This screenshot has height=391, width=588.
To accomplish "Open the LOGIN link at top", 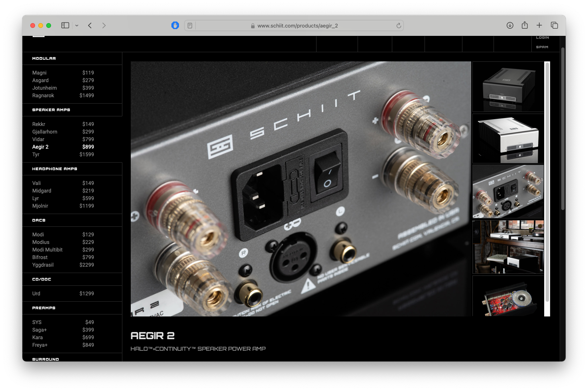I will coord(542,37).
